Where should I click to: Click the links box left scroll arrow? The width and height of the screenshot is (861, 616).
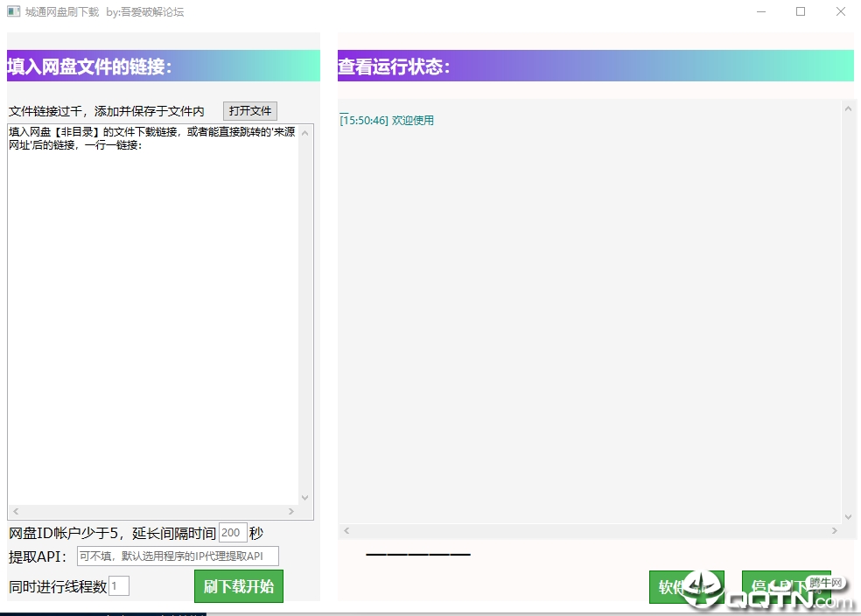[x=16, y=511]
